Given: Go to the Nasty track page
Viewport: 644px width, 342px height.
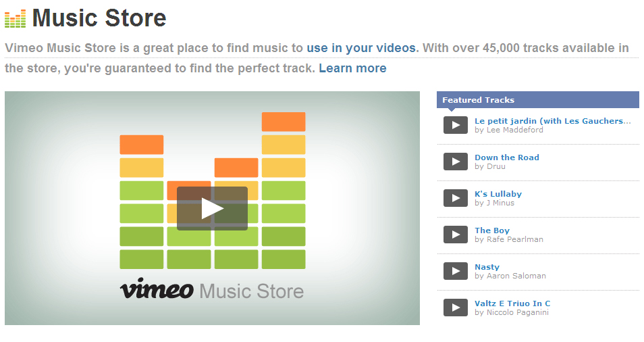Looking at the screenshot, I should pos(487,267).
